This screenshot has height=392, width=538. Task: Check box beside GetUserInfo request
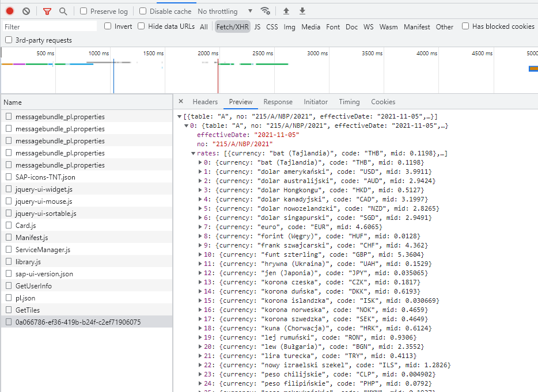pos(9,286)
